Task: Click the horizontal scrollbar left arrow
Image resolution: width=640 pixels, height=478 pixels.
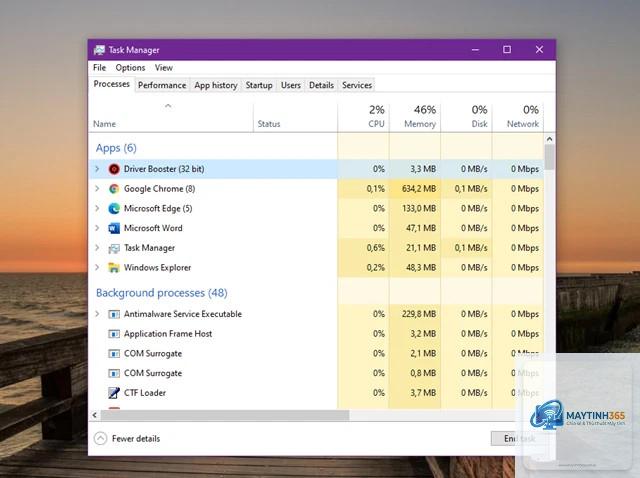Action: point(95,415)
